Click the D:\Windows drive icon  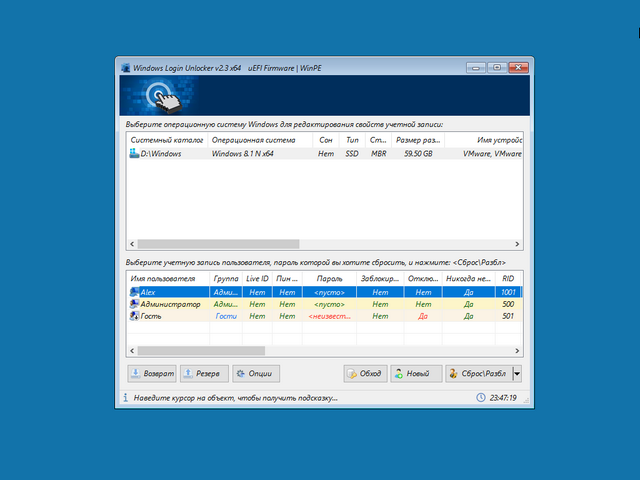[134, 155]
